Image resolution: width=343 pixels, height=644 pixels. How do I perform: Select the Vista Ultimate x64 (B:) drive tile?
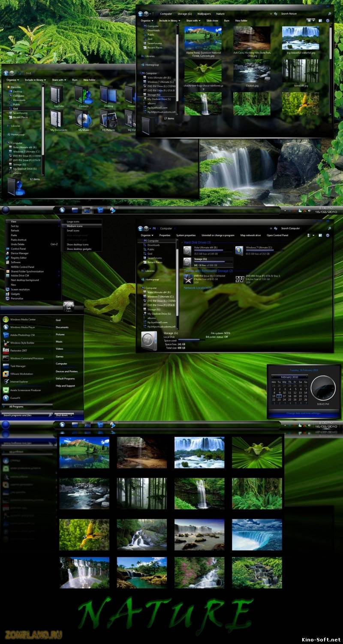[208, 250]
